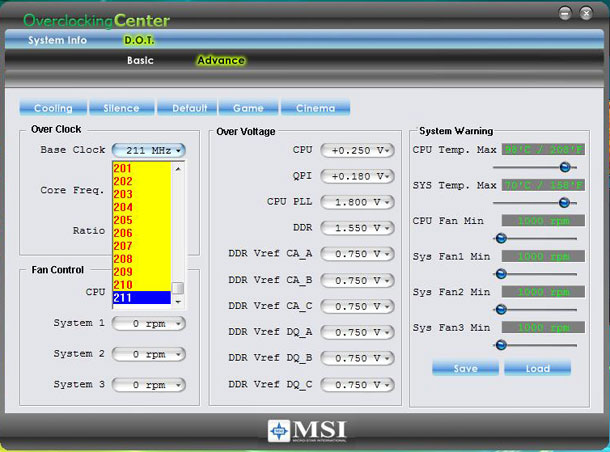Open the CPU PLL voltage dropdown
The width and height of the screenshot is (610, 452).
click(358, 202)
